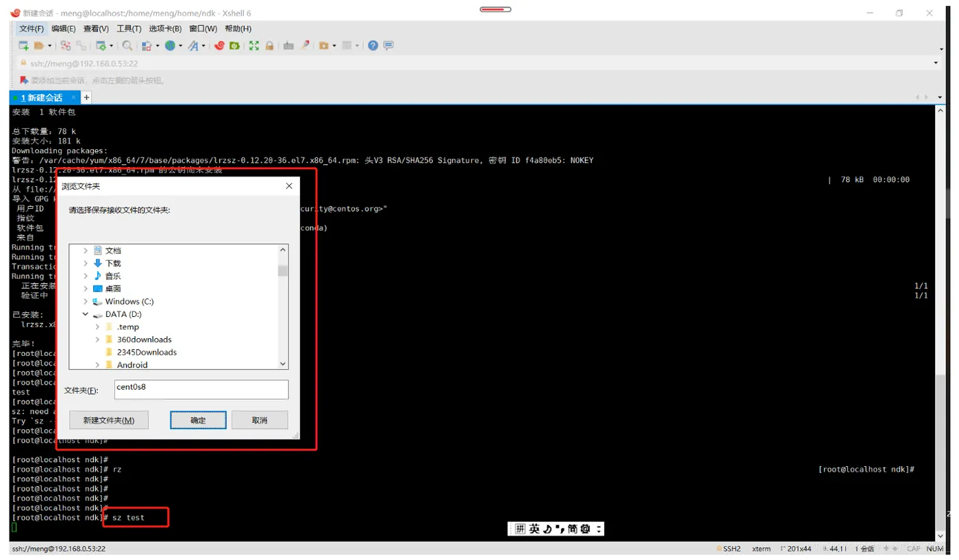Close the 浏览文件夹 dialog
The width and height of the screenshot is (959, 560).
coord(289,186)
